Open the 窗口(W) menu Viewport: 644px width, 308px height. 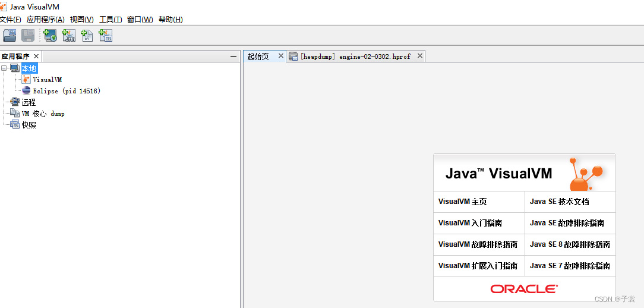[140, 20]
